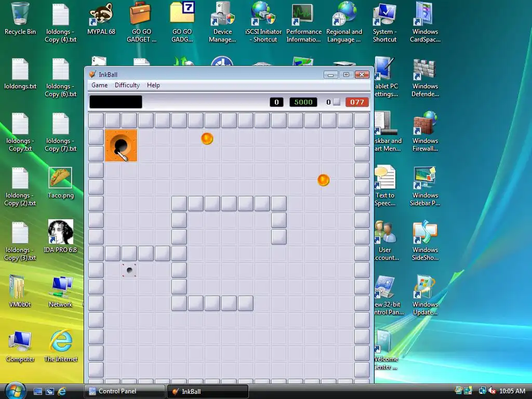The image size is (532, 399).
Task: Click the InkBall taskbar button
Action: (208, 391)
